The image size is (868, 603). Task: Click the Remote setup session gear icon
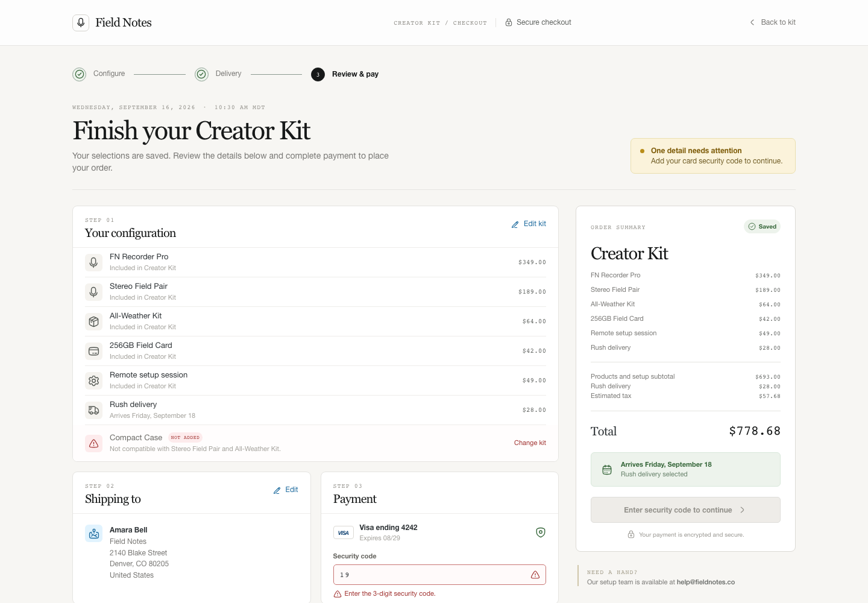pyautogui.click(x=93, y=380)
